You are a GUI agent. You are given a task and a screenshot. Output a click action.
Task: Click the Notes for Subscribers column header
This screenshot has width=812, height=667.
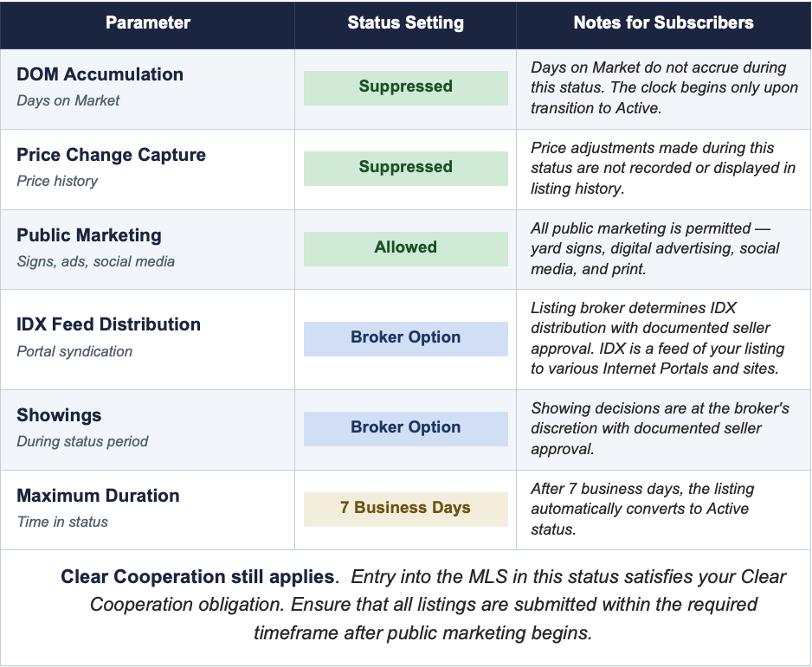click(663, 23)
